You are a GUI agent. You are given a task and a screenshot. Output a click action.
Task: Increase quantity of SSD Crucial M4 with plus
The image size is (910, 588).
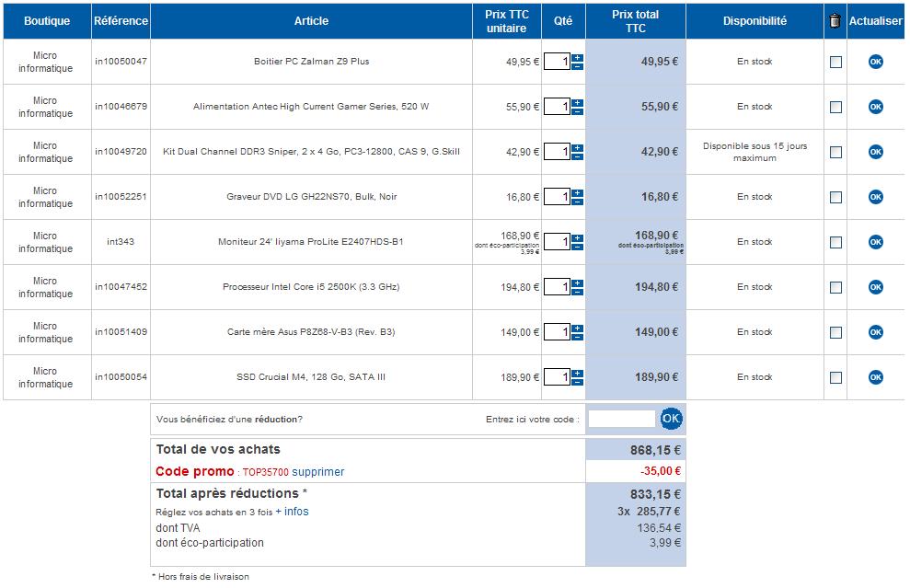pos(577,373)
